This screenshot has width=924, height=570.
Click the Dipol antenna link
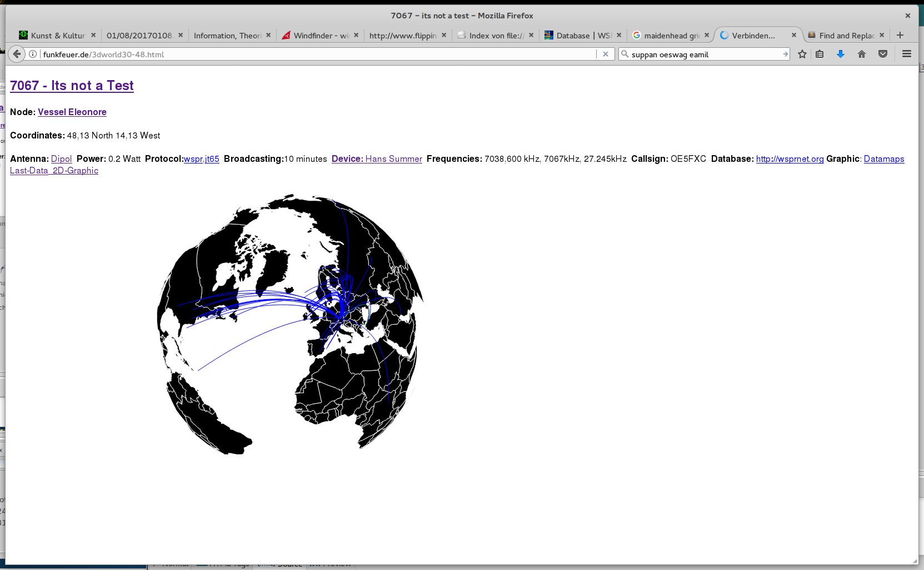point(61,159)
